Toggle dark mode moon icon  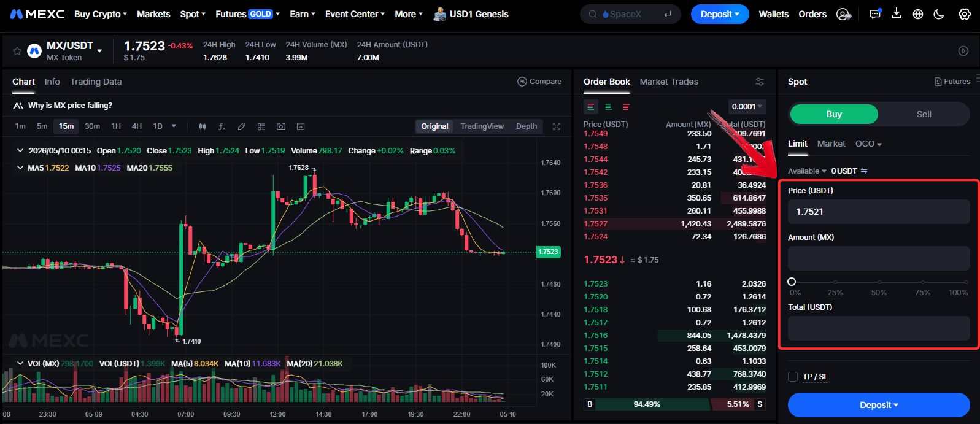[939, 14]
